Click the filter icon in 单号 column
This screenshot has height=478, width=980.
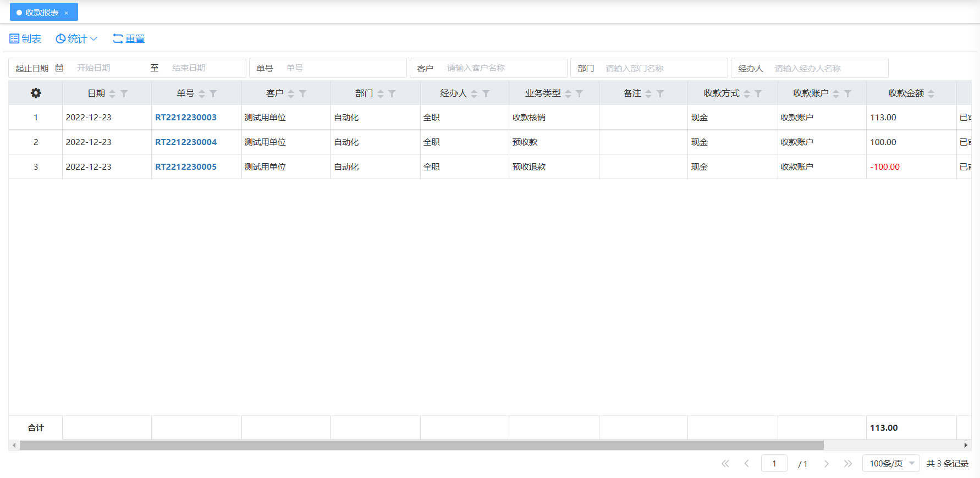pyautogui.click(x=213, y=94)
